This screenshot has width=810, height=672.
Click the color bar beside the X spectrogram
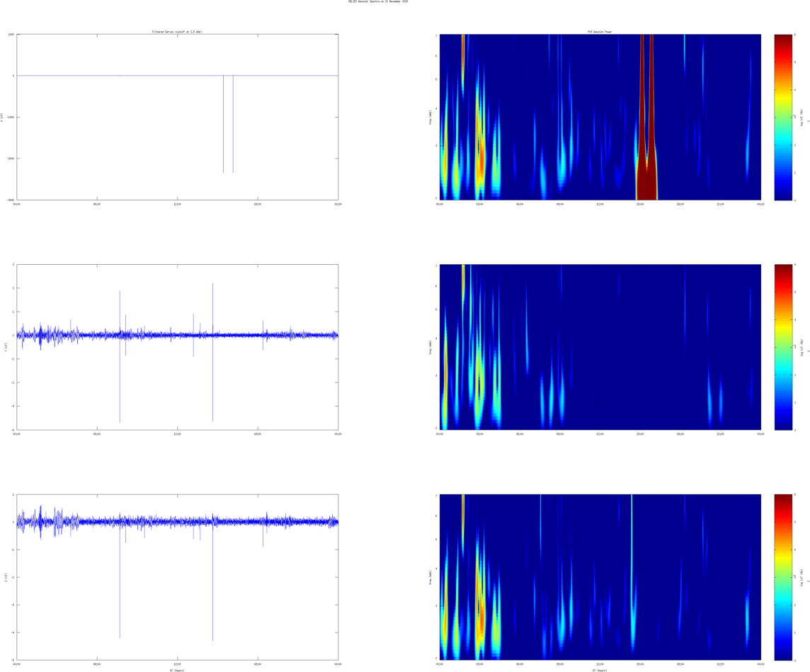pyautogui.click(x=783, y=117)
